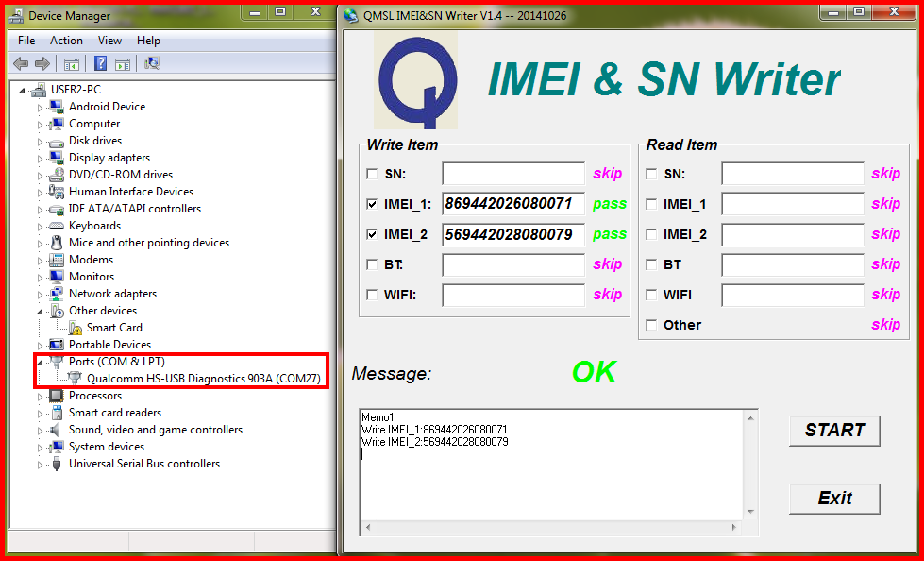Click the Disk drives category icon
Viewport: 924px width, 561px height.
(x=57, y=141)
